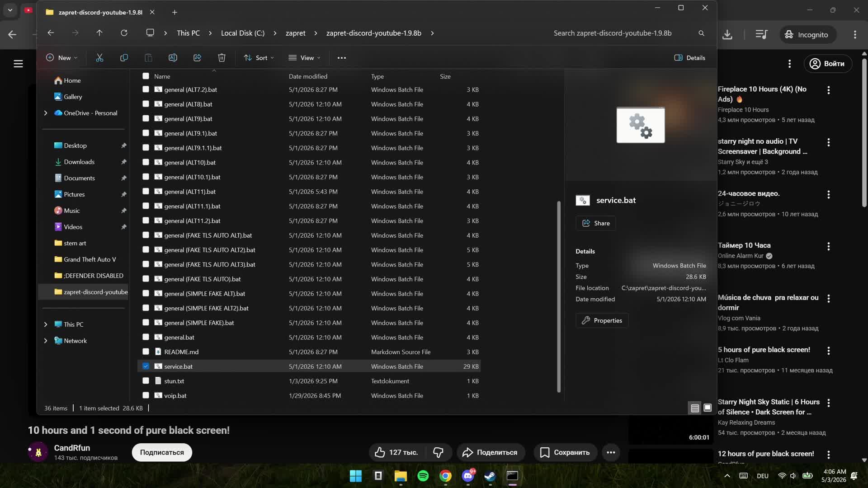Image resolution: width=868 pixels, height=488 pixels.
Task: Open the View dropdown menu
Action: pyautogui.click(x=305, y=58)
